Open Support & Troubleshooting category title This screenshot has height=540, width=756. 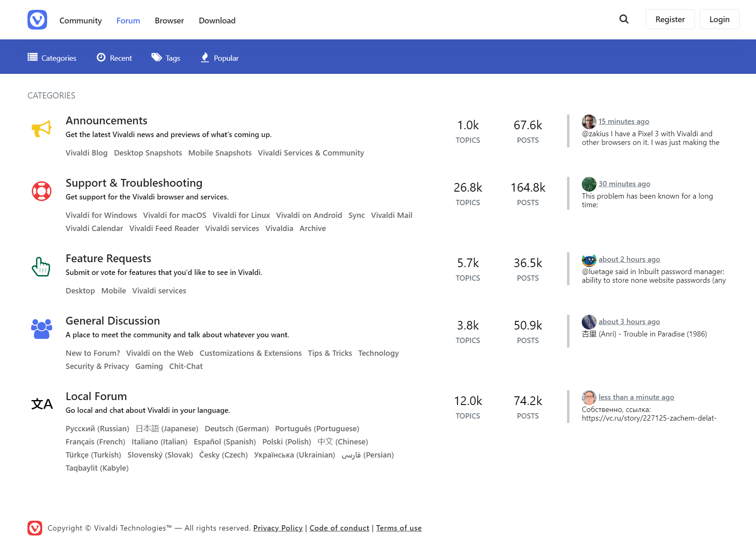tap(134, 183)
